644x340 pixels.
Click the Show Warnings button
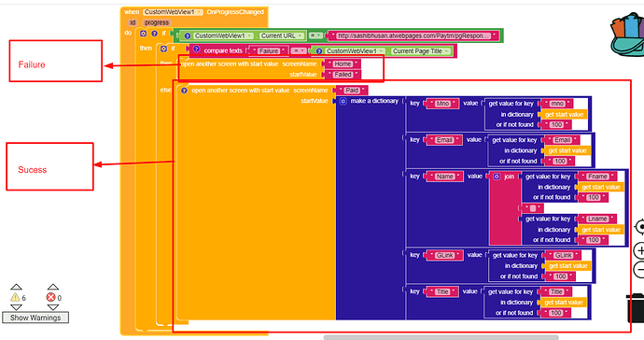click(x=35, y=318)
